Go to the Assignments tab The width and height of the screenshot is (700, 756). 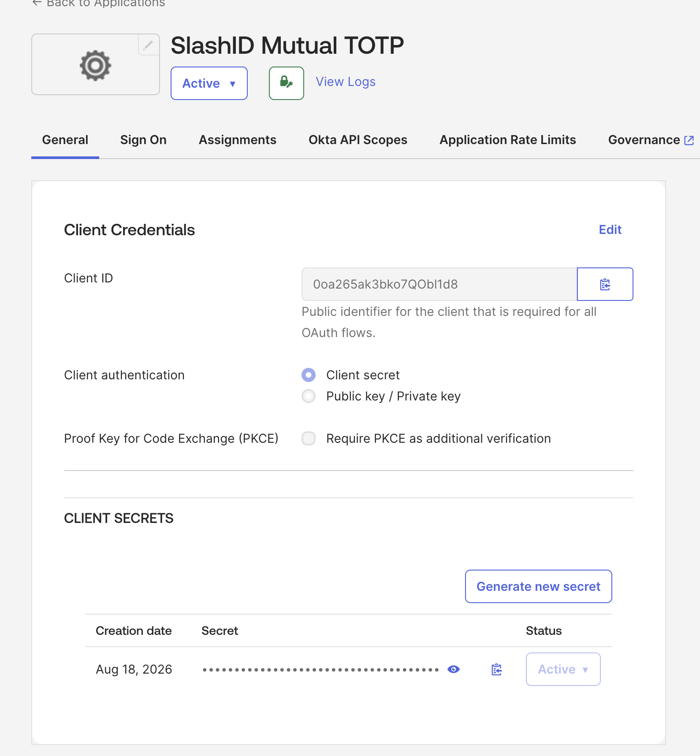pos(237,140)
